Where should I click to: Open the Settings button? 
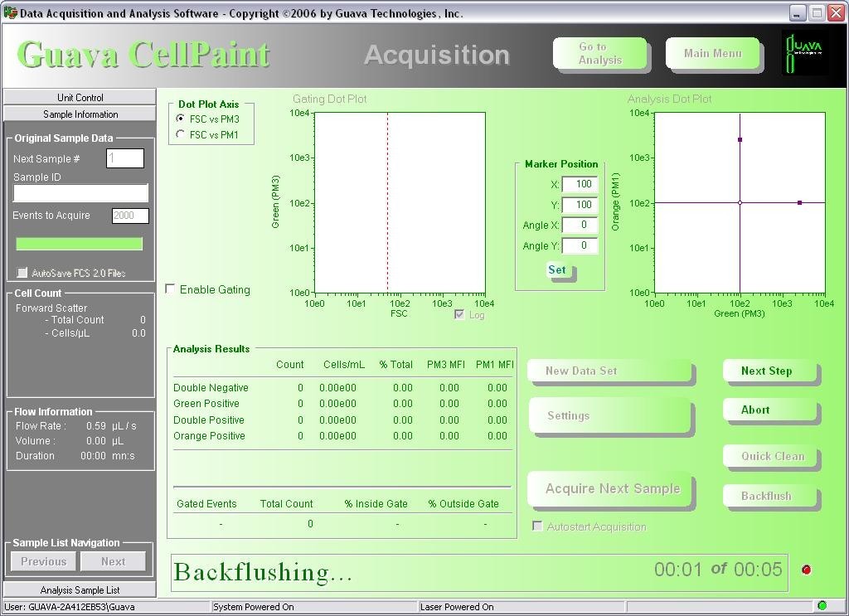coord(610,415)
